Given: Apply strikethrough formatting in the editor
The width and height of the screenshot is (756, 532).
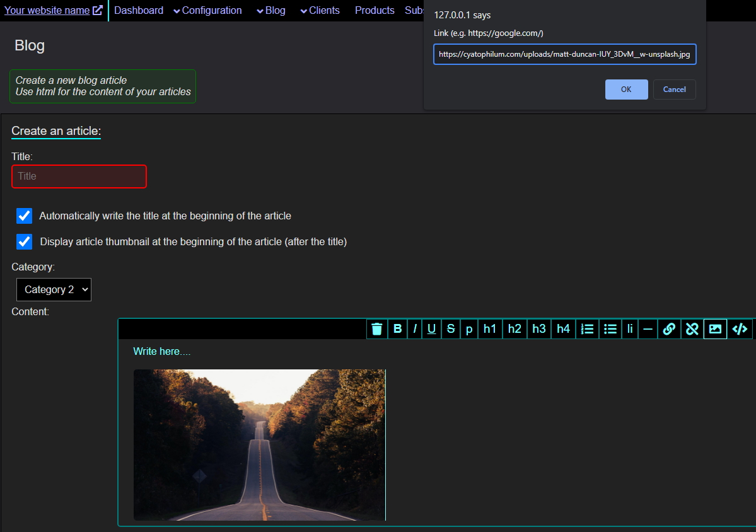Looking at the screenshot, I should click(x=450, y=329).
